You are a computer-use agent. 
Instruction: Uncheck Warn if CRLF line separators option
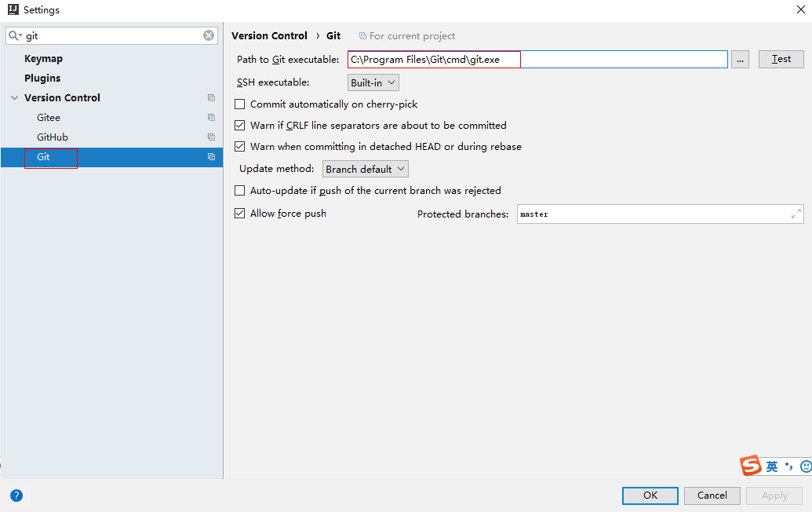pyautogui.click(x=240, y=126)
